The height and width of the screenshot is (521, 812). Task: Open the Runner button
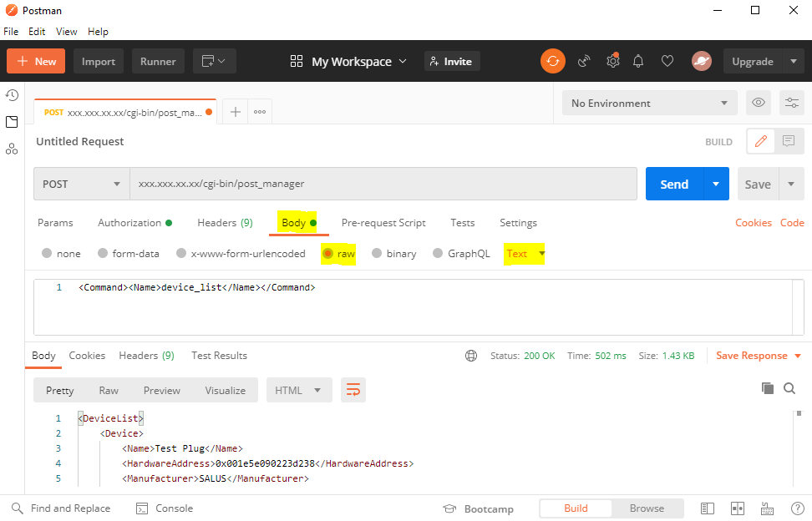(158, 61)
